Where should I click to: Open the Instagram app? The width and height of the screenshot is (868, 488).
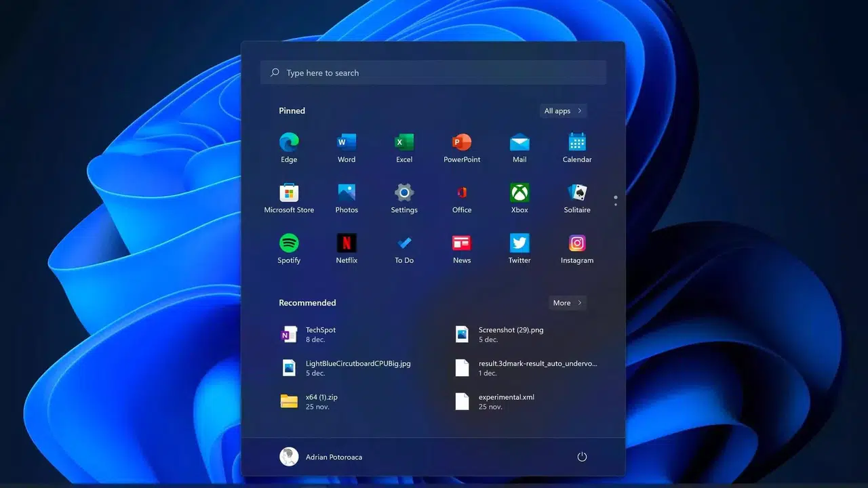577,243
